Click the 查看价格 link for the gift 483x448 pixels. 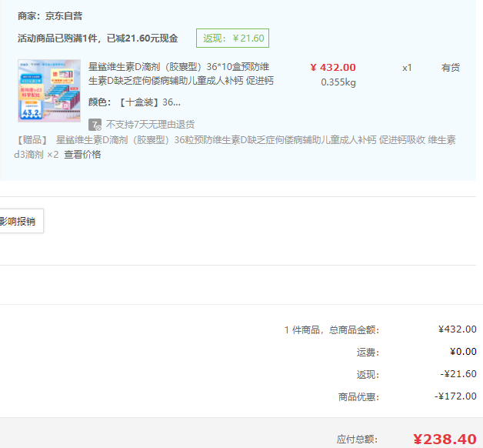82,154
